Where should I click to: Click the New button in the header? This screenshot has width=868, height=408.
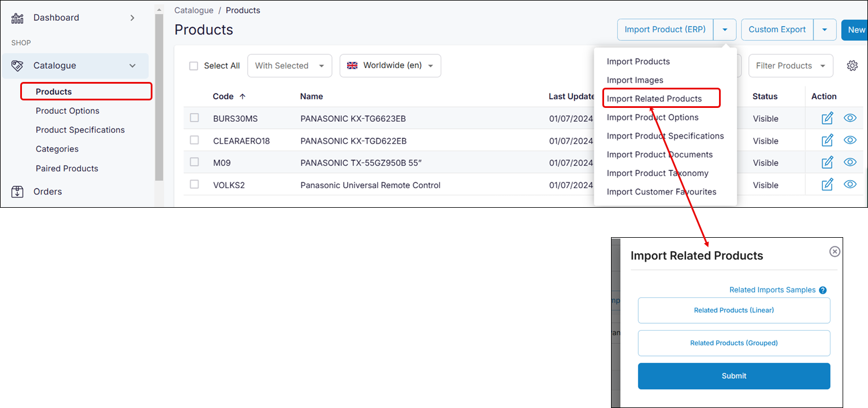857,29
